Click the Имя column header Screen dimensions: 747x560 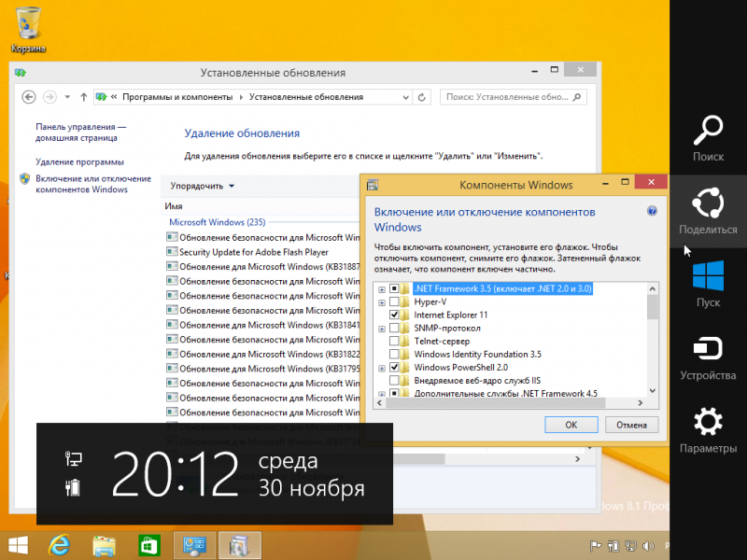[x=174, y=206]
